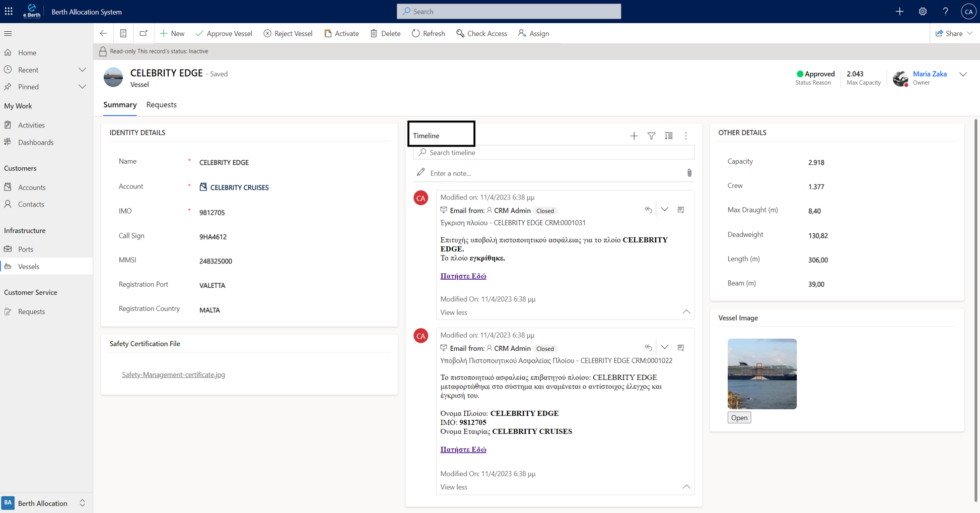
Task: Click Reject Vessel
Action: click(288, 33)
